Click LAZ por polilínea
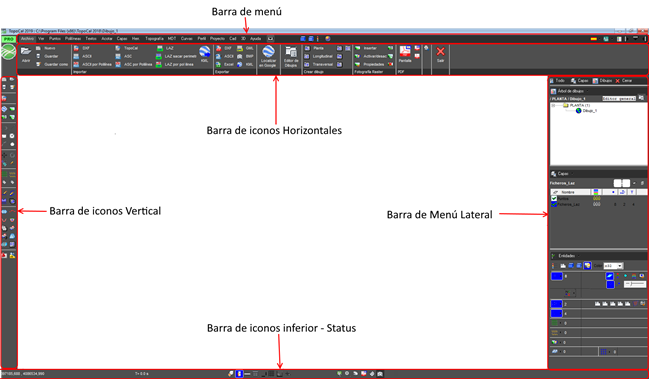Screen dimensions: 649x379 (175, 64)
